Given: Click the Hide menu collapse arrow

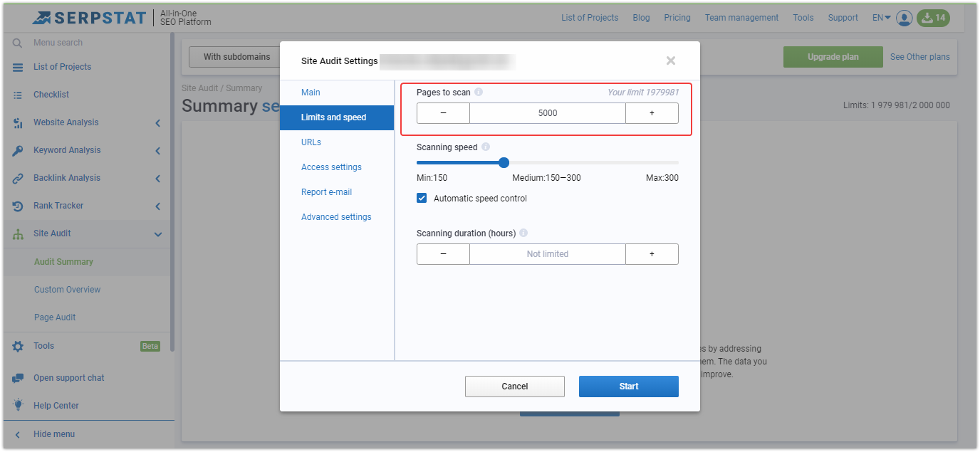Looking at the screenshot, I should pos(18,434).
